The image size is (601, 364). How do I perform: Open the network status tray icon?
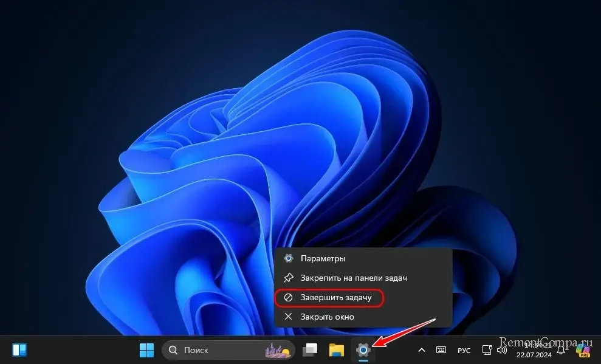pyautogui.click(x=487, y=350)
